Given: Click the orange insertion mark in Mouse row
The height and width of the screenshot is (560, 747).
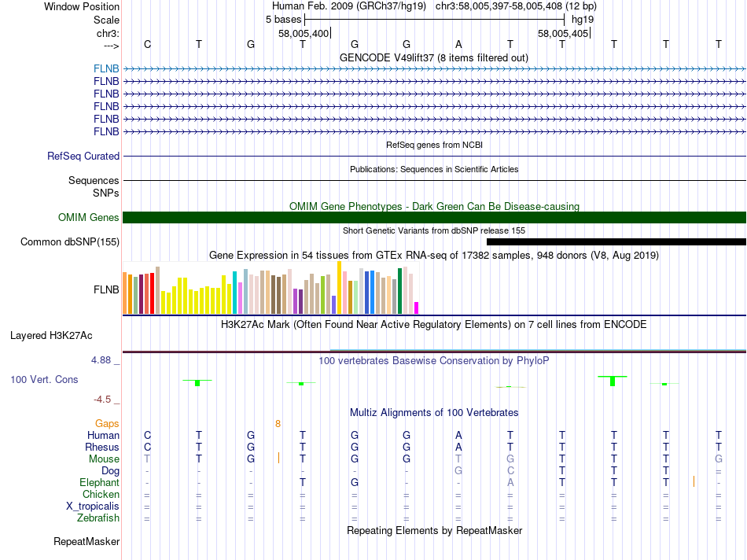Looking at the screenshot, I should click(x=278, y=458).
